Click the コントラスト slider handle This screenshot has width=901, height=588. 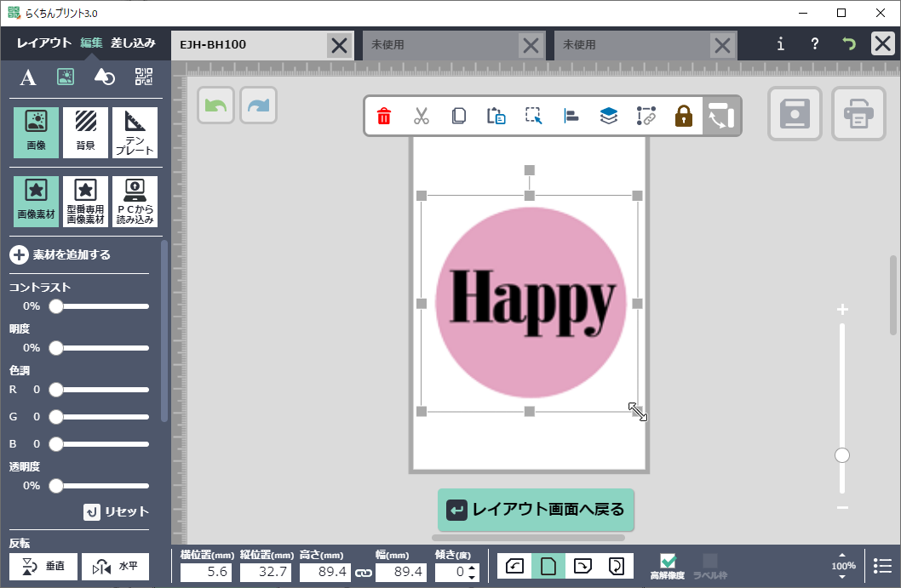(56, 306)
